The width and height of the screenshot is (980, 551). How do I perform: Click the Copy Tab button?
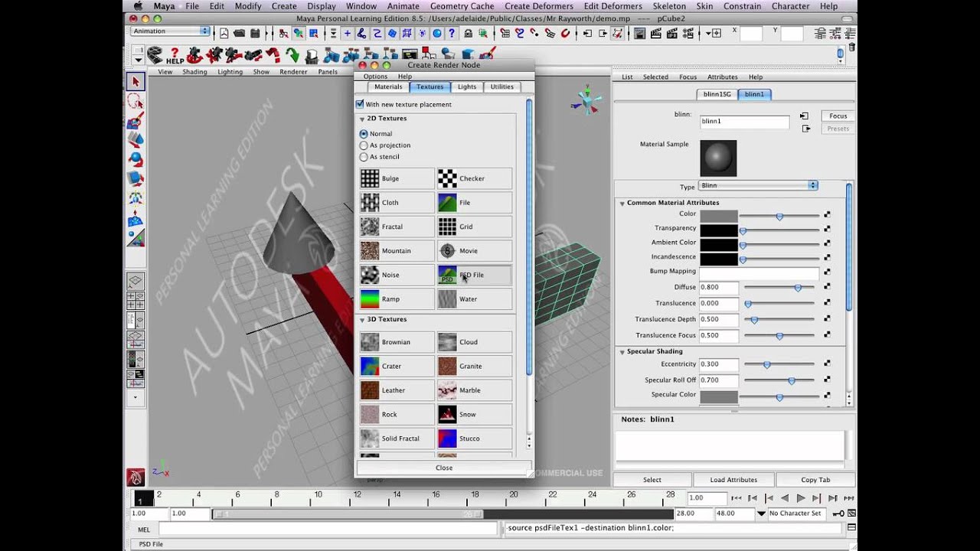click(x=815, y=480)
